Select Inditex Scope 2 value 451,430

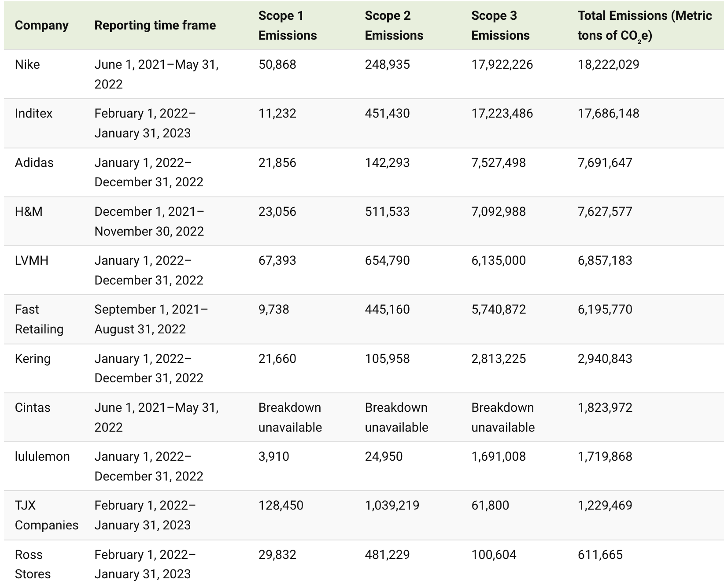tap(388, 114)
